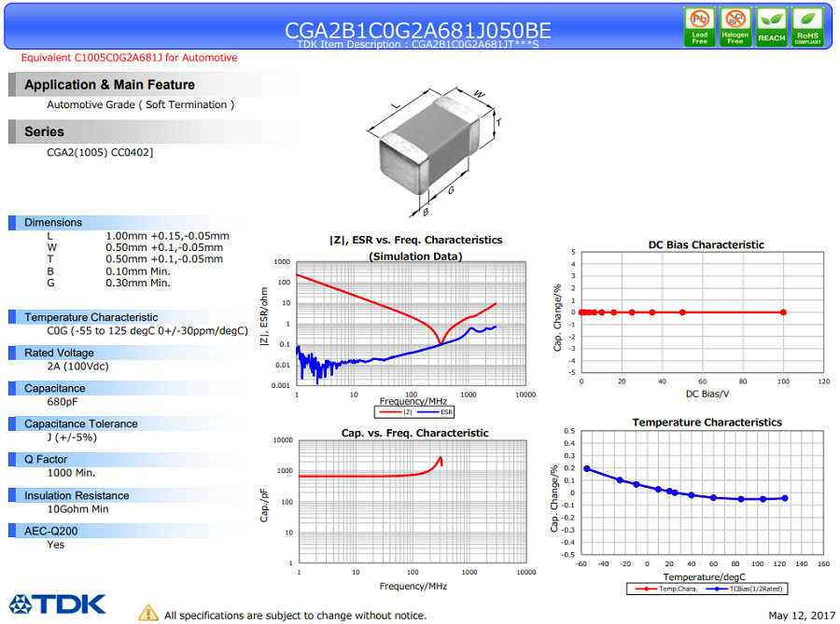
Task: Click the DC Bias Characteristic chart title
Action: 707,244
